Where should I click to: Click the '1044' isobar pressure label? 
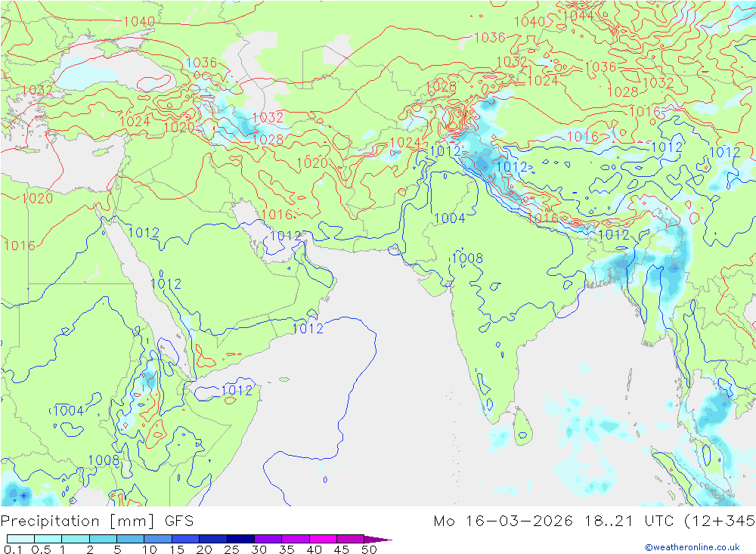(x=578, y=15)
